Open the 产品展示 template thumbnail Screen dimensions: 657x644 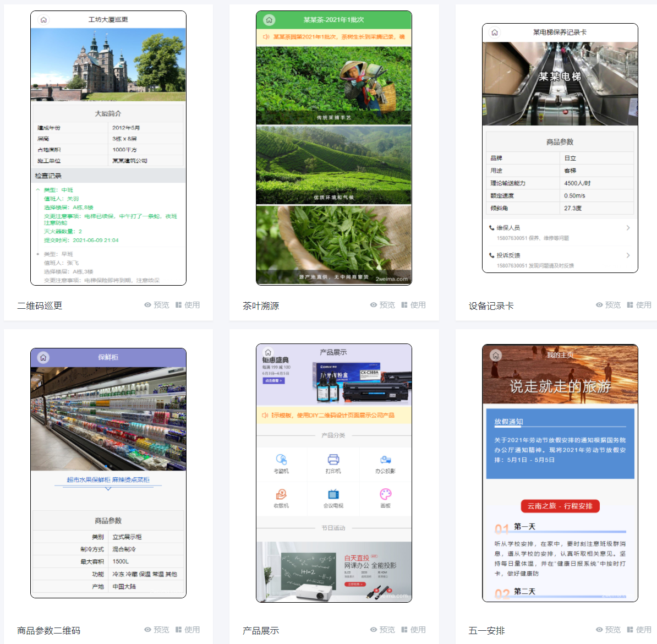tap(334, 473)
